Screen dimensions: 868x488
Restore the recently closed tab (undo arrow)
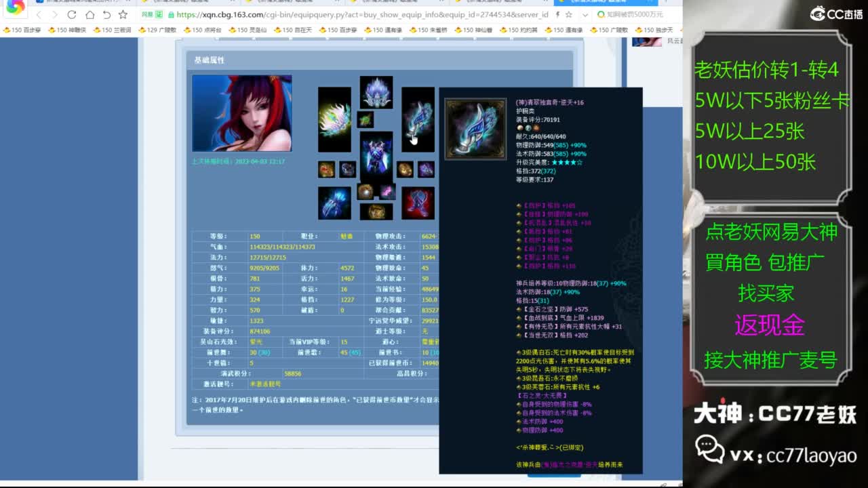[106, 15]
